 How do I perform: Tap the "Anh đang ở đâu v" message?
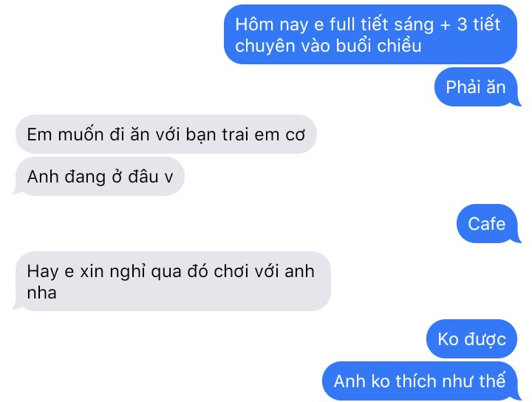click(x=99, y=177)
